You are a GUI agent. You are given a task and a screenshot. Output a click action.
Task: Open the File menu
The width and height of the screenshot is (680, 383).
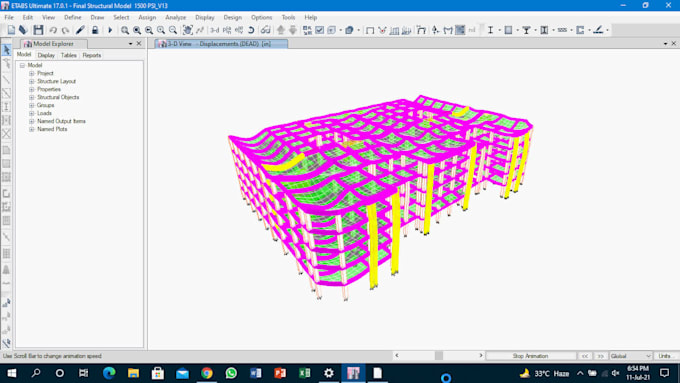click(9, 17)
